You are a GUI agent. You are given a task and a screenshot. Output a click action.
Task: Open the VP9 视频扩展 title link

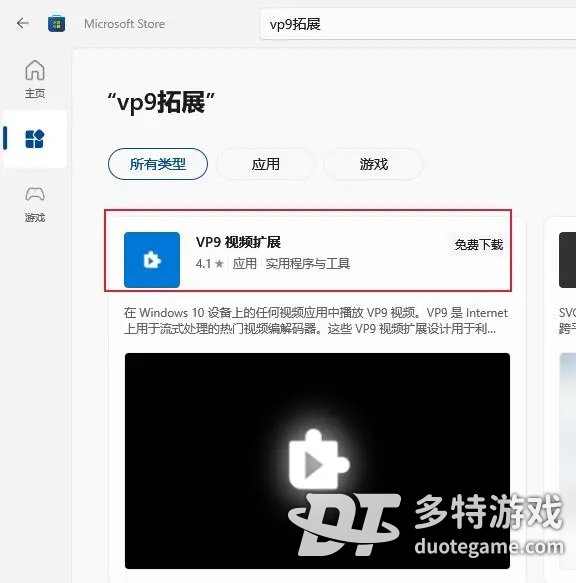point(238,242)
